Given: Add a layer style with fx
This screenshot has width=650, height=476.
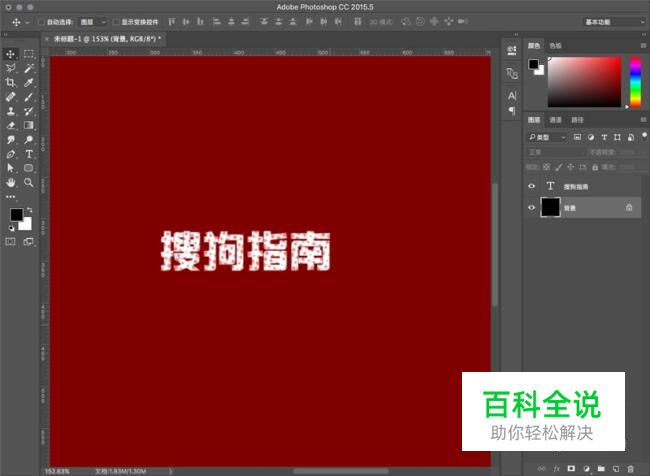Looking at the screenshot, I should pos(557,469).
